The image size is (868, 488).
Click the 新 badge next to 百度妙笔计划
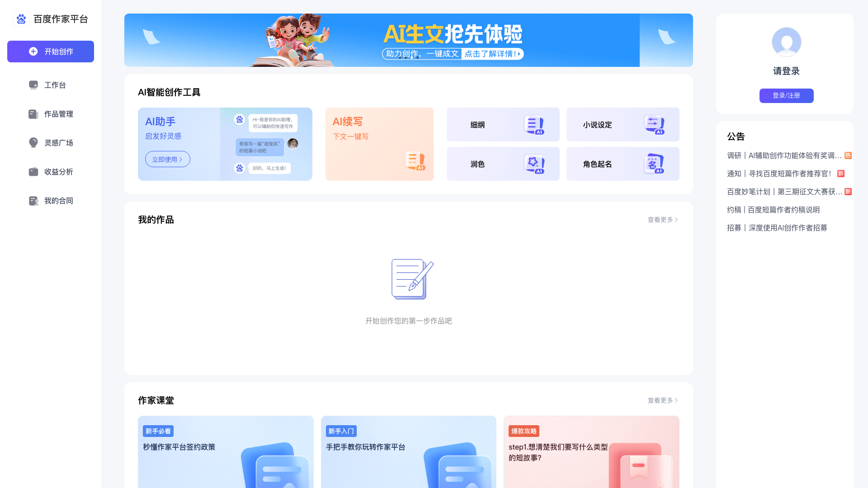point(848,192)
